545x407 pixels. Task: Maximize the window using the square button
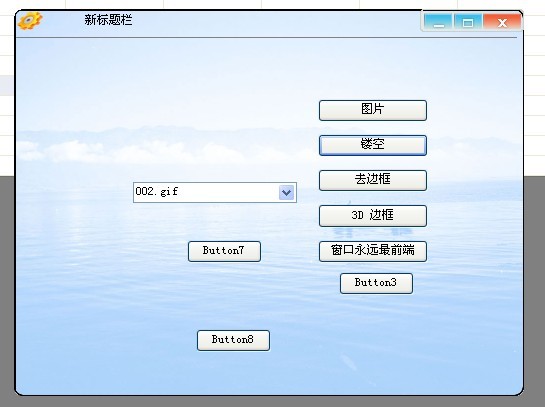(468, 23)
